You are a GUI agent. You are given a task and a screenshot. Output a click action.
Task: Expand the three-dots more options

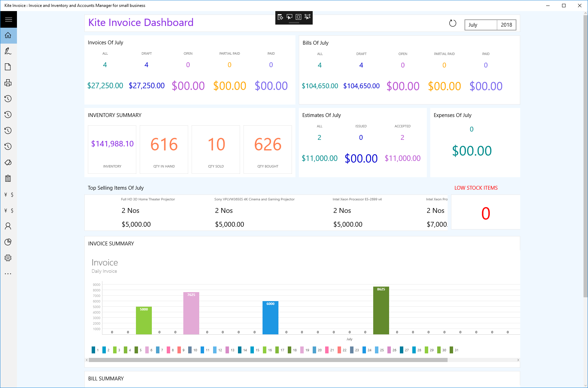(x=8, y=274)
